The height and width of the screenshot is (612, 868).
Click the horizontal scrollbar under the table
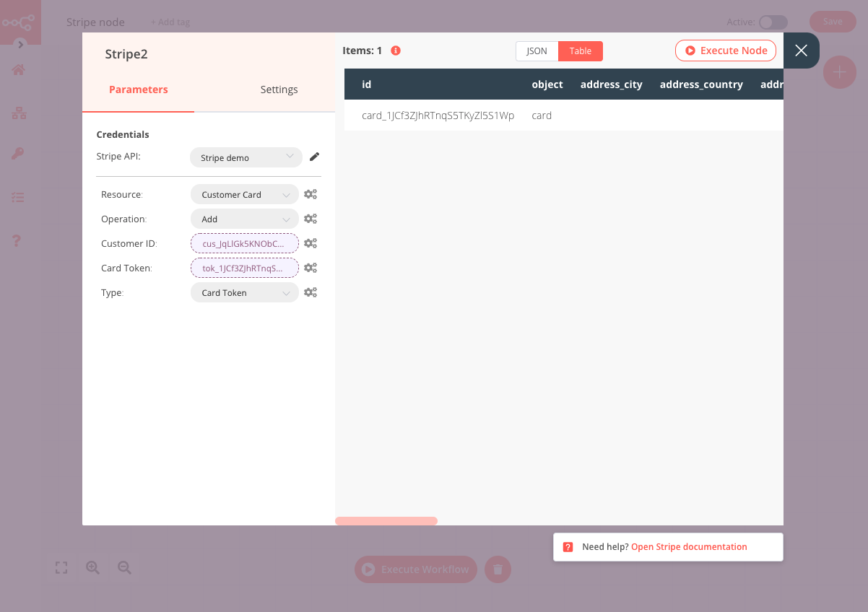pyautogui.click(x=386, y=521)
